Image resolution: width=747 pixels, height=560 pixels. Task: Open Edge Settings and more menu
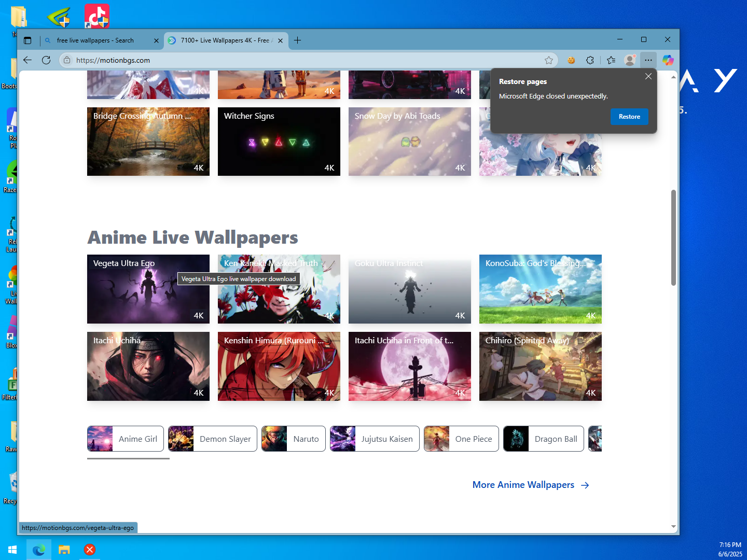tap(648, 60)
